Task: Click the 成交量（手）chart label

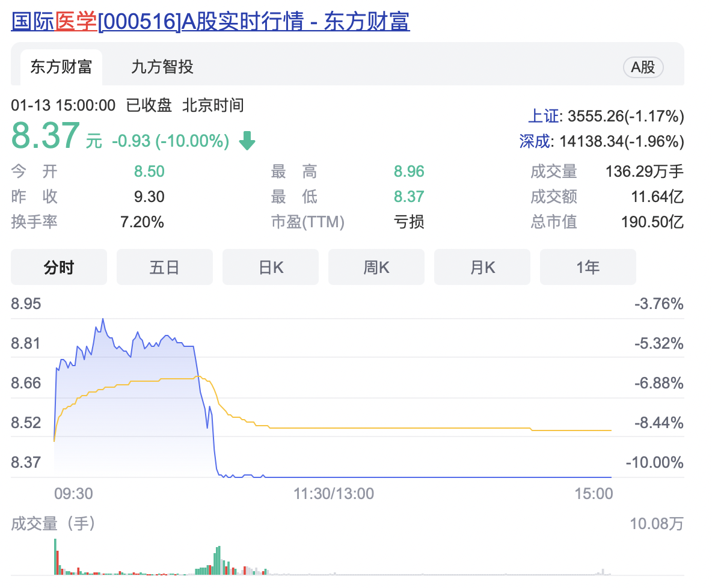Action: click(x=51, y=524)
